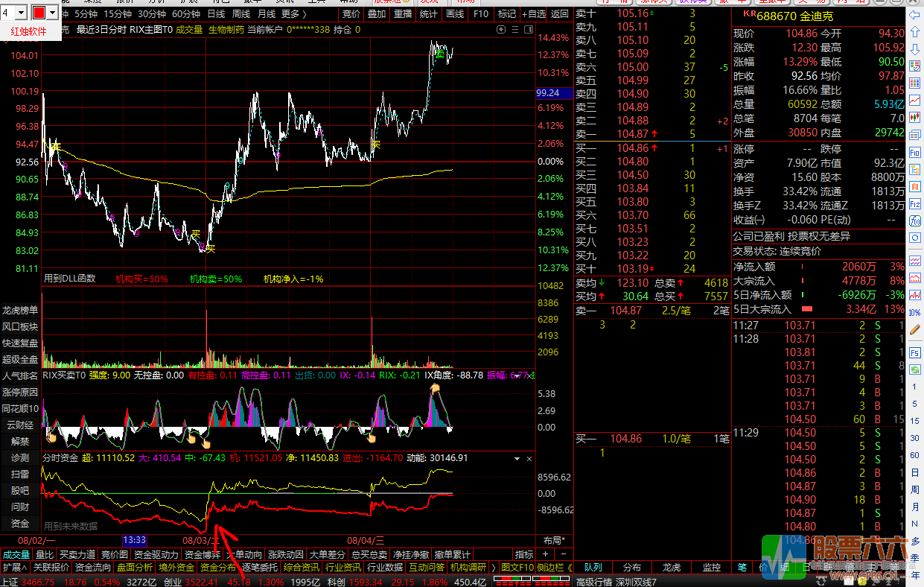Open the color dropdown arrow beside red swatch
The width and height of the screenshot is (924, 587).
pyautogui.click(x=52, y=13)
